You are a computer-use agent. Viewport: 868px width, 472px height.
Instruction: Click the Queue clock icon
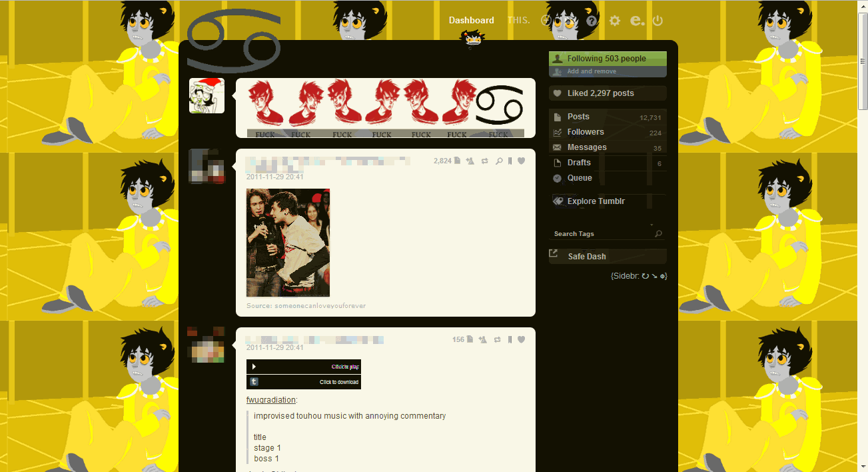click(x=557, y=178)
